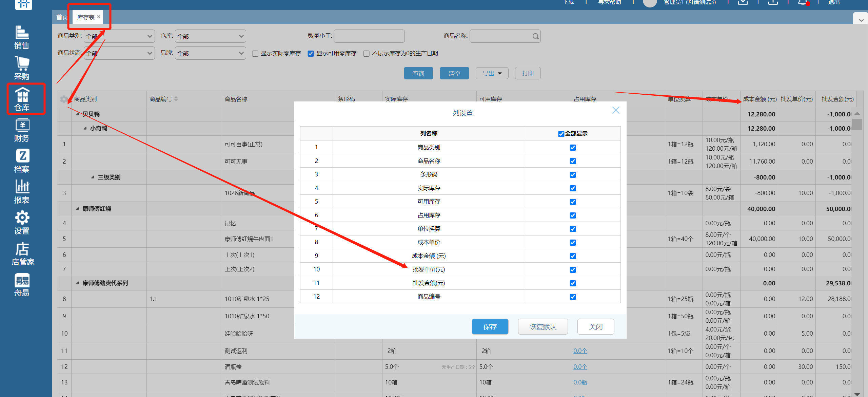This screenshot has height=397, width=868.
Task: Open the 0.0个 link in 测试返利 row
Action: [580, 351]
